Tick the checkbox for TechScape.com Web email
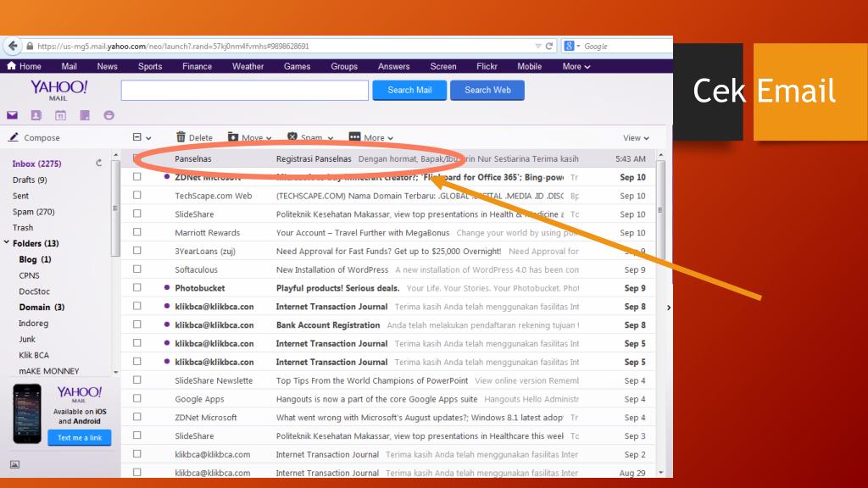 (136, 196)
